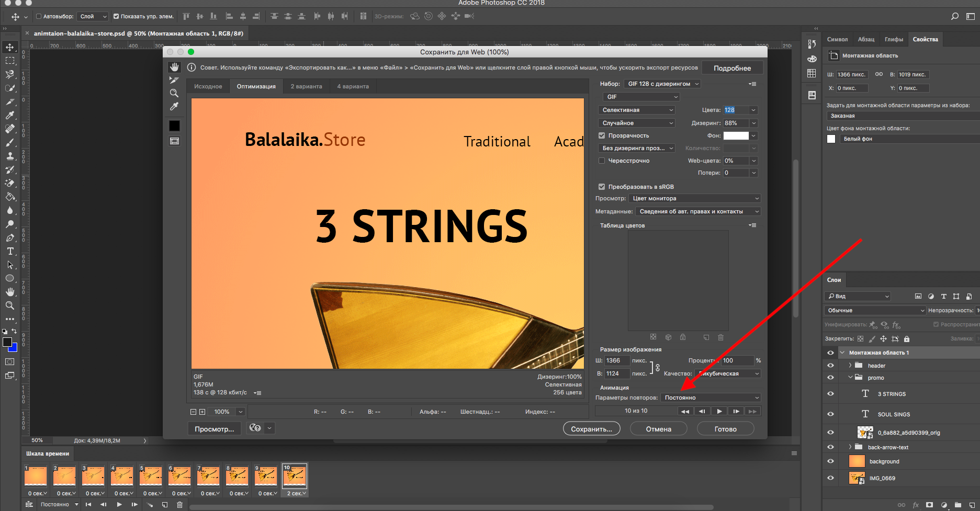Open the Качество Бикубическая dropdown
The height and width of the screenshot is (511, 980).
[728, 373]
